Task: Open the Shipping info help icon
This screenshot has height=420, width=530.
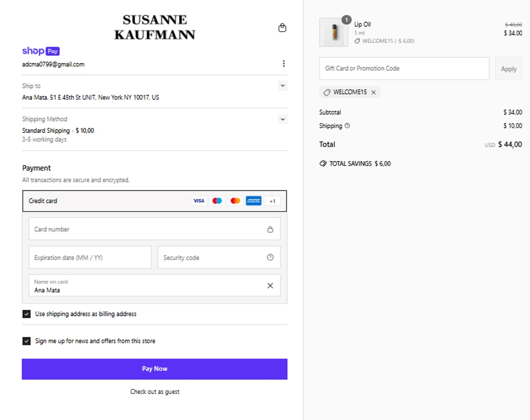Action: coord(347,126)
